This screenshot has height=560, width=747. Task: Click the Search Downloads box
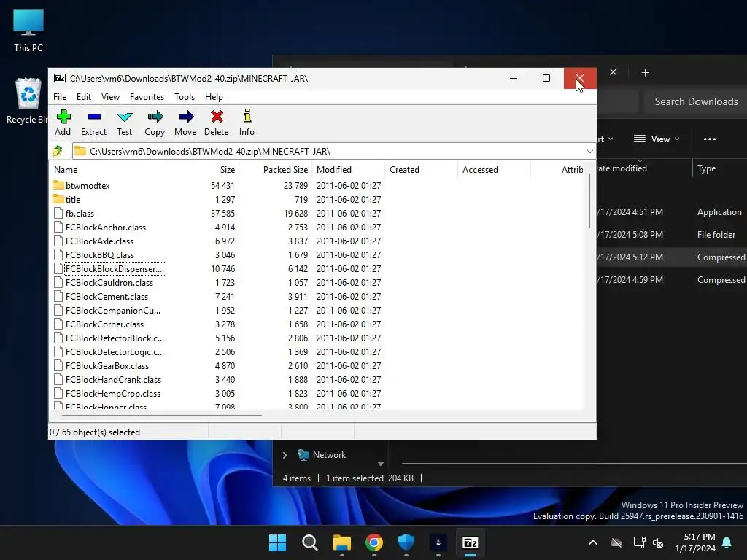pyautogui.click(x=696, y=101)
